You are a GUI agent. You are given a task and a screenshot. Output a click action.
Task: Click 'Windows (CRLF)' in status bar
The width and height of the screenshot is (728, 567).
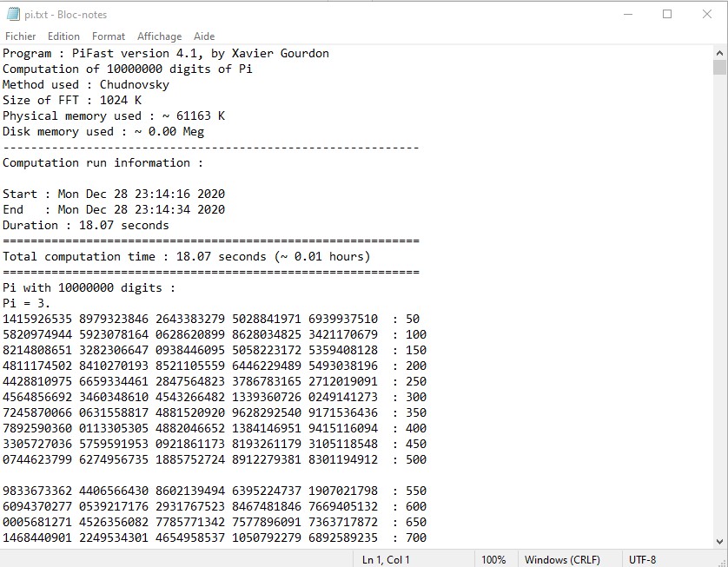(562, 559)
